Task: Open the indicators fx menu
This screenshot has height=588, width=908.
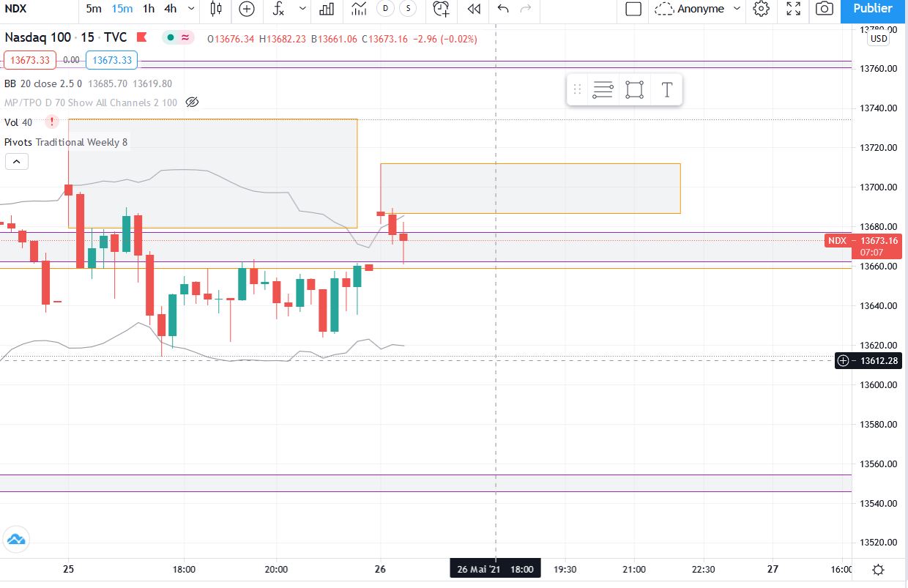Action: coord(278,9)
